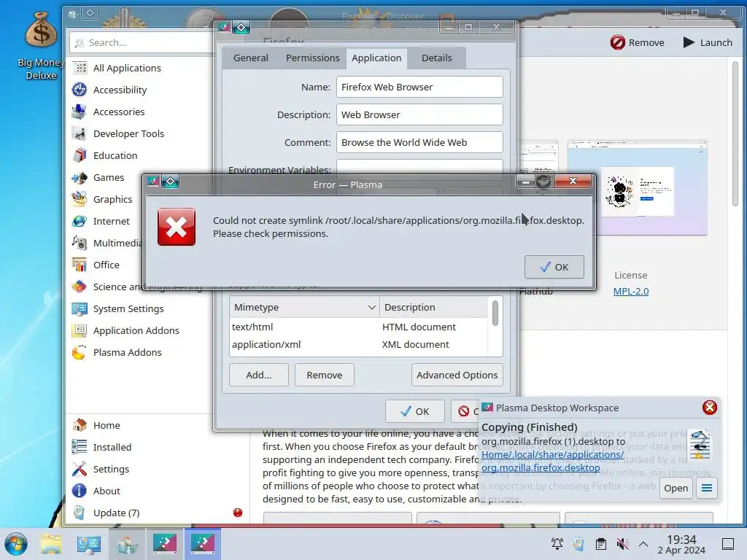Choose Developer Tools category
This screenshot has width=747, height=560.
(128, 134)
